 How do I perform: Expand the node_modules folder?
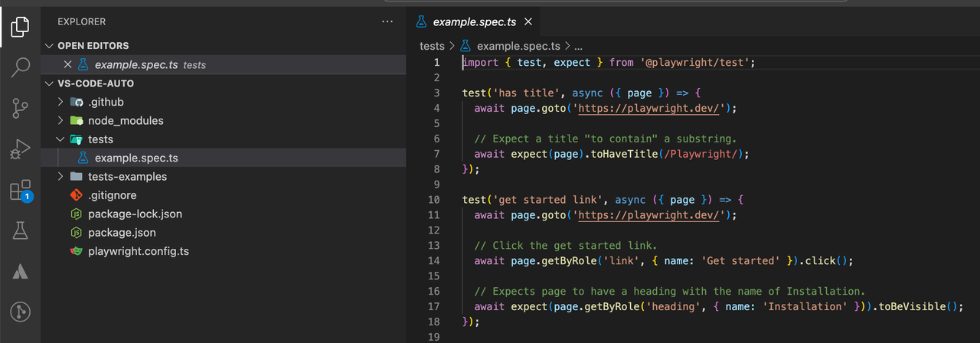coord(62,121)
